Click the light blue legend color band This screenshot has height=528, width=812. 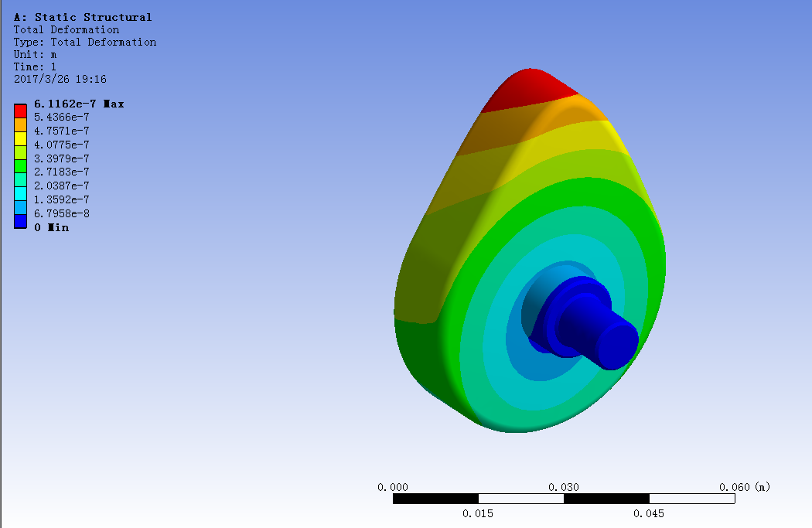tap(20, 207)
